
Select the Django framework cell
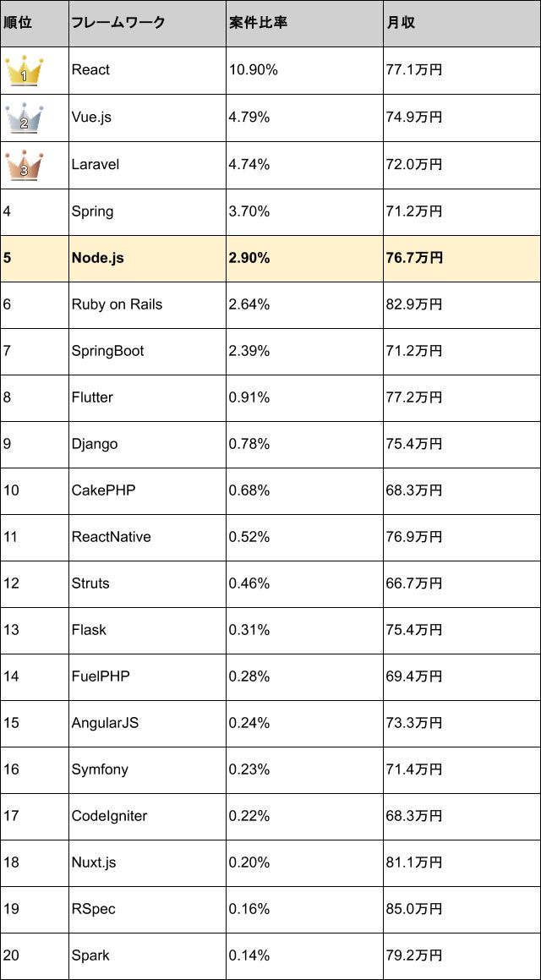point(95,444)
